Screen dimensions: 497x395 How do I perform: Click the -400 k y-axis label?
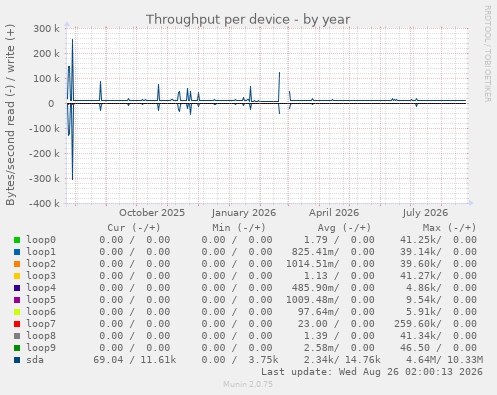tap(44, 203)
